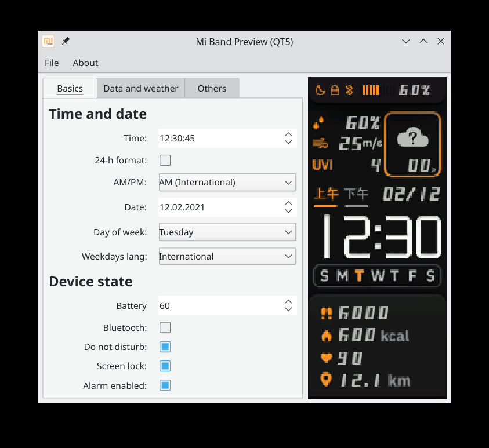Increase time with the up arrow
489x448 pixels.
coord(288,134)
